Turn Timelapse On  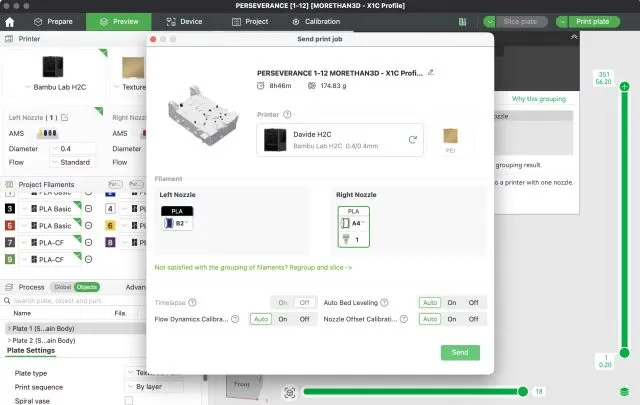[x=281, y=302]
